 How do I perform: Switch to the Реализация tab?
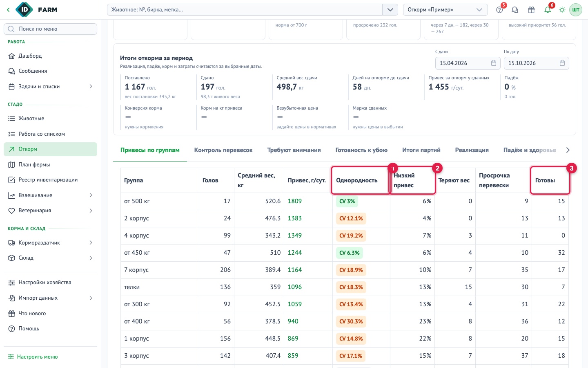(472, 150)
